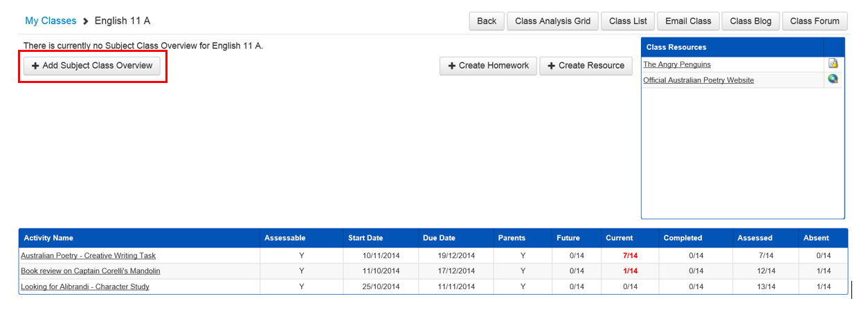
Task: Click the Create Resource button
Action: [586, 66]
